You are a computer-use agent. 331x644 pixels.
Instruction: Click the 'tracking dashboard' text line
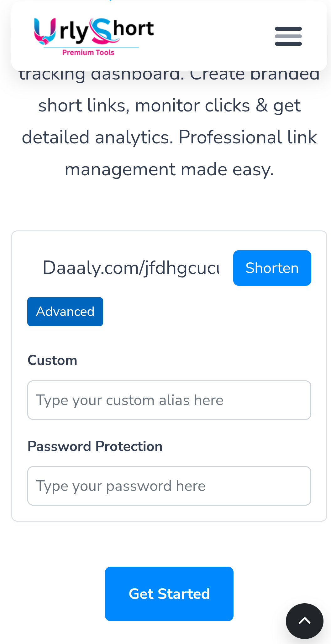[169, 76]
